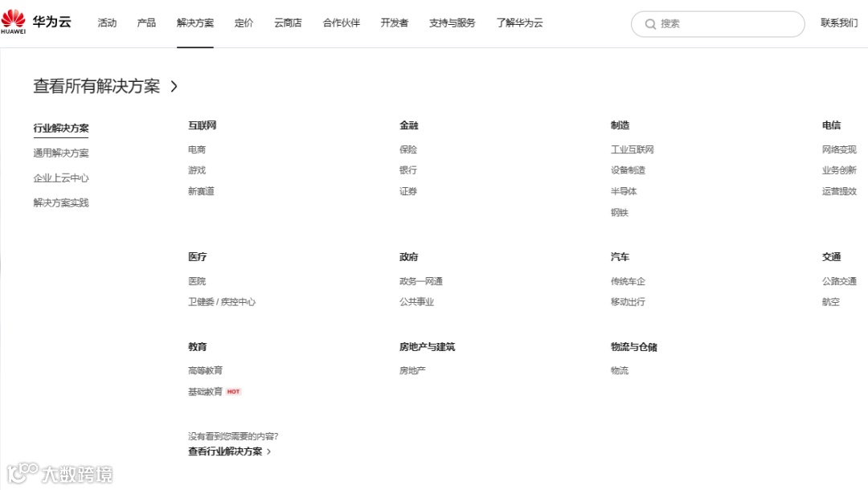
Task: Open the 政府 category heading
Action: point(408,256)
